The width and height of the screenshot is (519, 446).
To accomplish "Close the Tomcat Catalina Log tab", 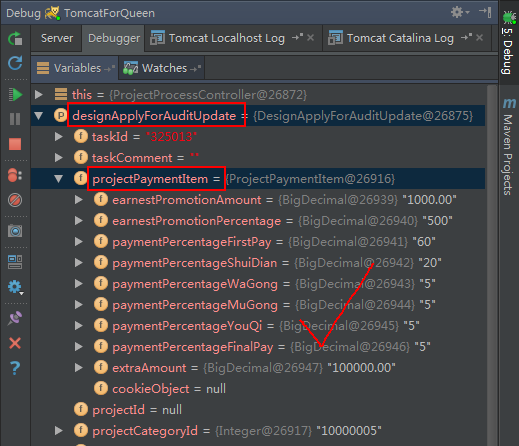I will tap(479, 38).
